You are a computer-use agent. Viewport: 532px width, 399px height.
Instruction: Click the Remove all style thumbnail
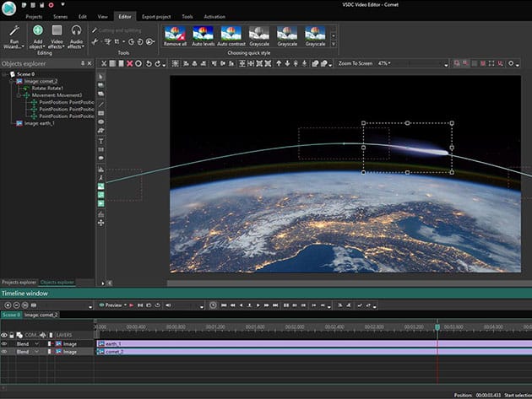tap(176, 35)
